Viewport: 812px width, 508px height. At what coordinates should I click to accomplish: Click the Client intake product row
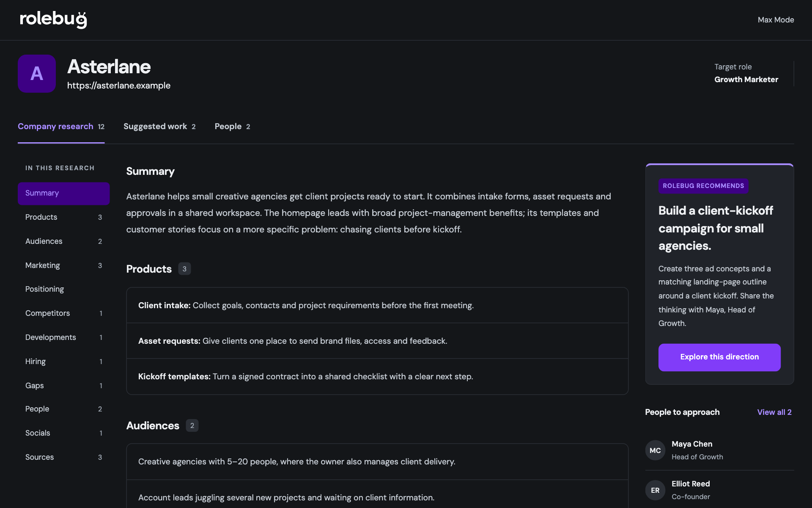377,306
